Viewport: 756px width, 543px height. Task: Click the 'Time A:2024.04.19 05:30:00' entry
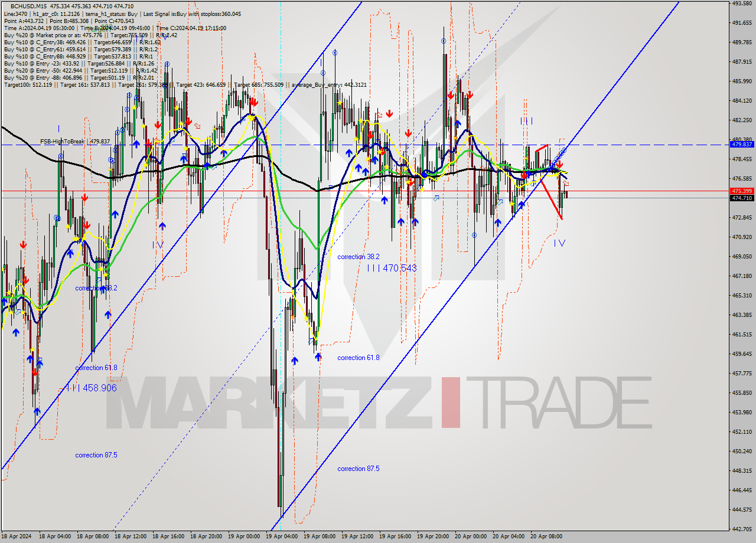39,28
